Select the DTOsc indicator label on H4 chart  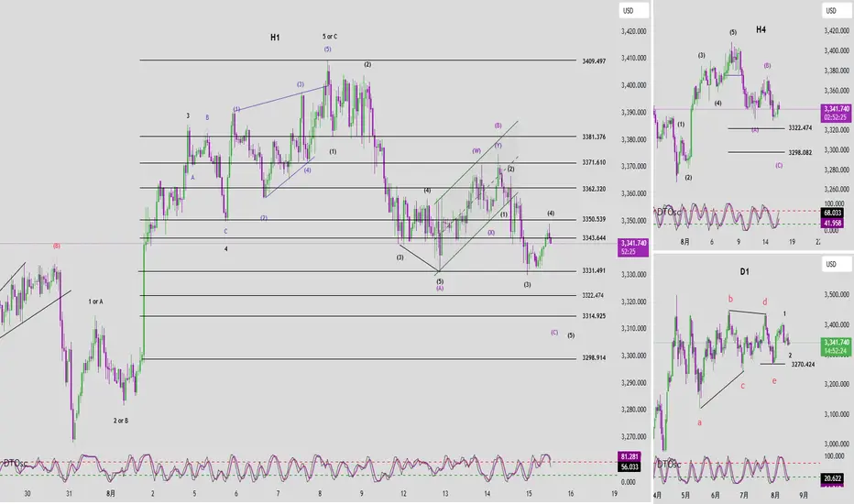point(669,212)
